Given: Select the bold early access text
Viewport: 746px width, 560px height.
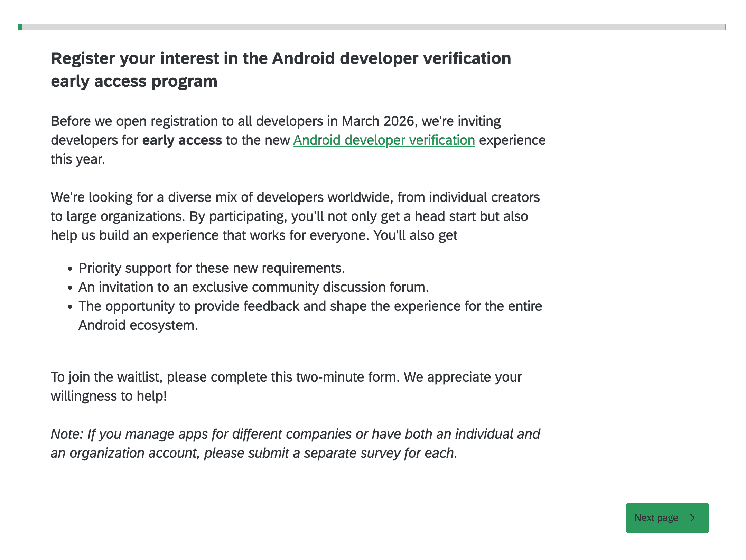Looking at the screenshot, I should point(182,140).
